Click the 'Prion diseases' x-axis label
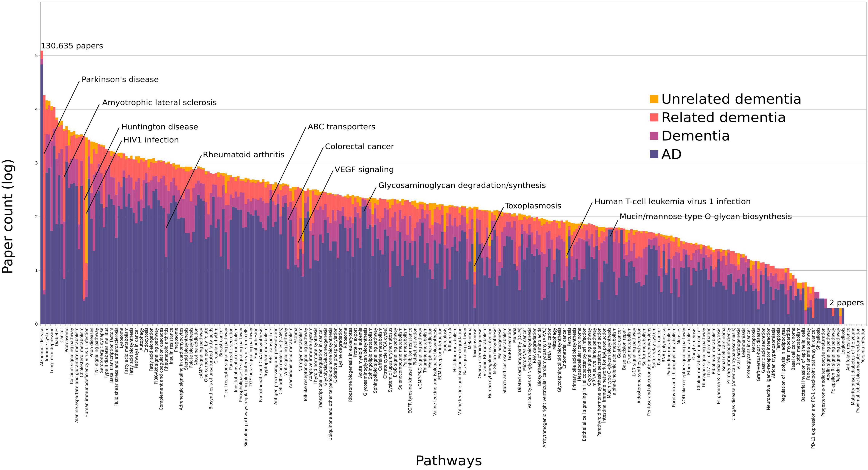868x470 pixels. pyautogui.click(x=91, y=343)
